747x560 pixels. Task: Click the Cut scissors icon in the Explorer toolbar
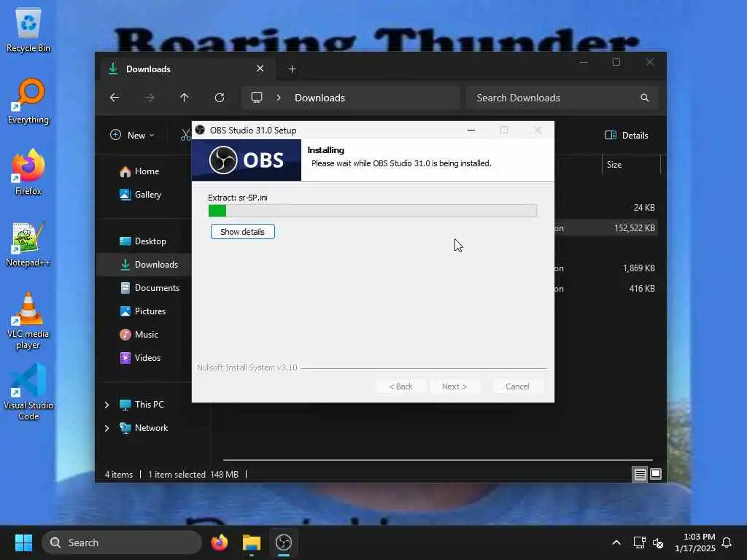coord(185,135)
